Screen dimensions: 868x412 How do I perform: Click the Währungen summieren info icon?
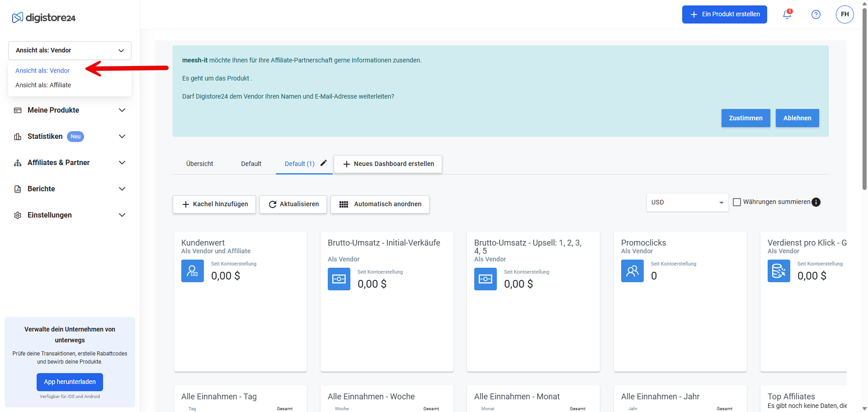(816, 202)
